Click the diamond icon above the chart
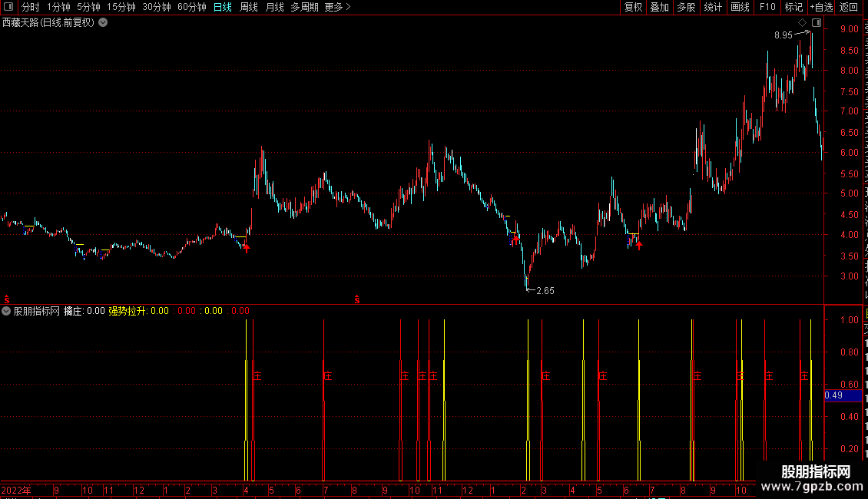868x499 pixels. [x=802, y=23]
